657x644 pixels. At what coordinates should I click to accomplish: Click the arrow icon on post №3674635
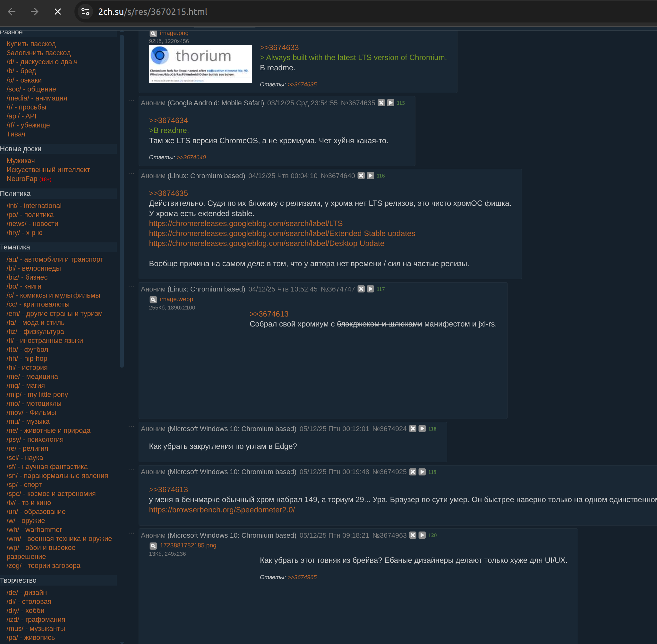pyautogui.click(x=391, y=103)
